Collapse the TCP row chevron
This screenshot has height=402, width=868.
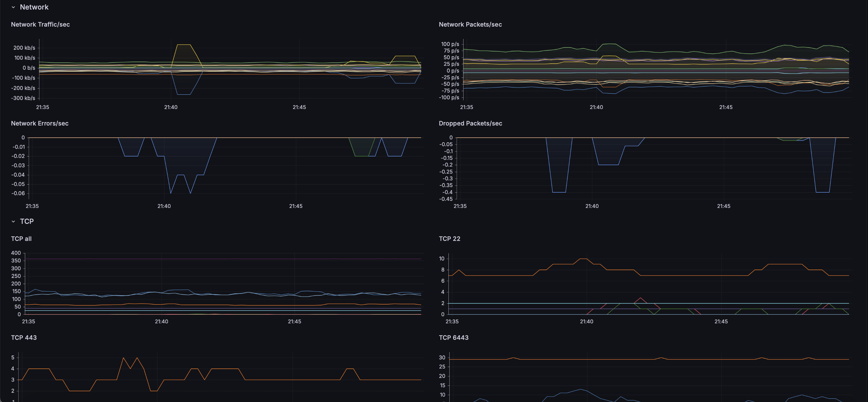(13, 221)
